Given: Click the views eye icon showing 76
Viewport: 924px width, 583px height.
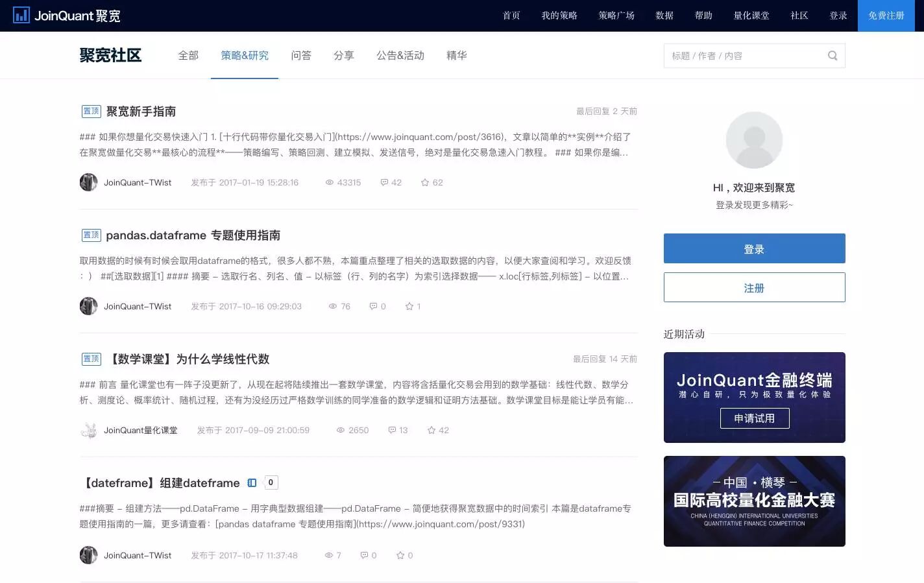Looking at the screenshot, I should [x=333, y=307].
